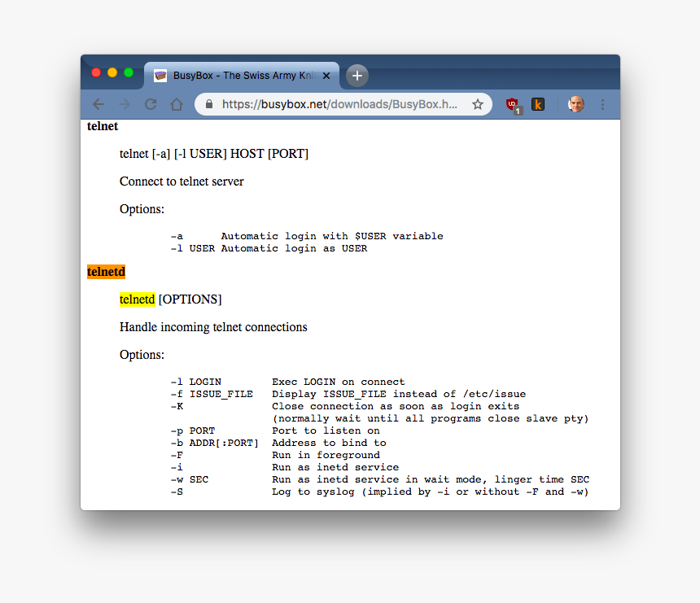Open the orange K extension icon

(538, 104)
